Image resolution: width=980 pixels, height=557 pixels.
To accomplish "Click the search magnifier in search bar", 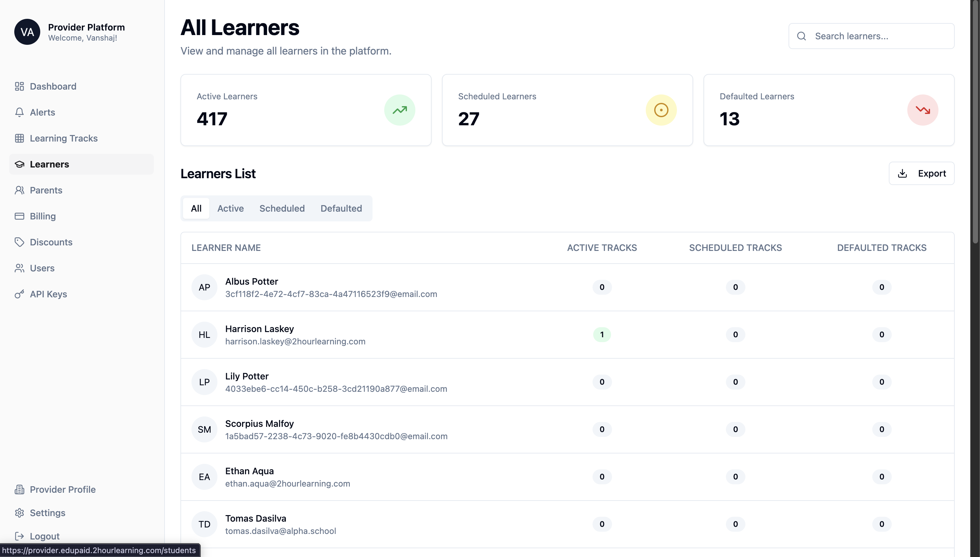I will (x=802, y=36).
